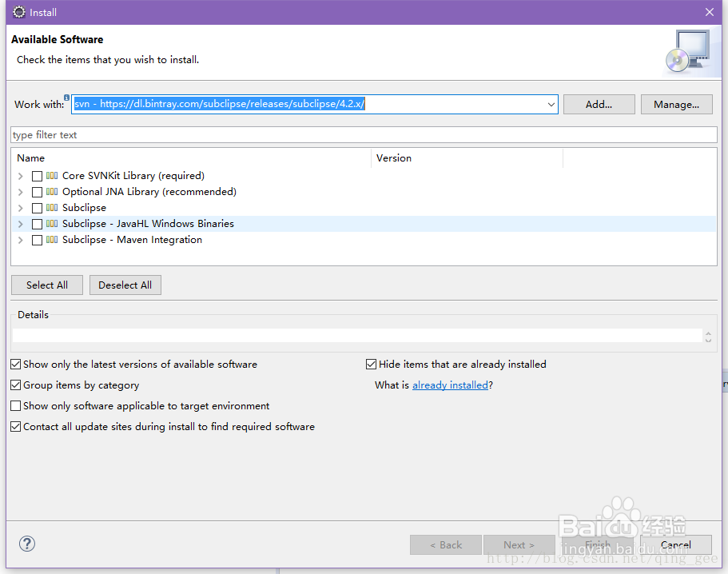Check Optional JNA Library (recommended)

coord(37,192)
